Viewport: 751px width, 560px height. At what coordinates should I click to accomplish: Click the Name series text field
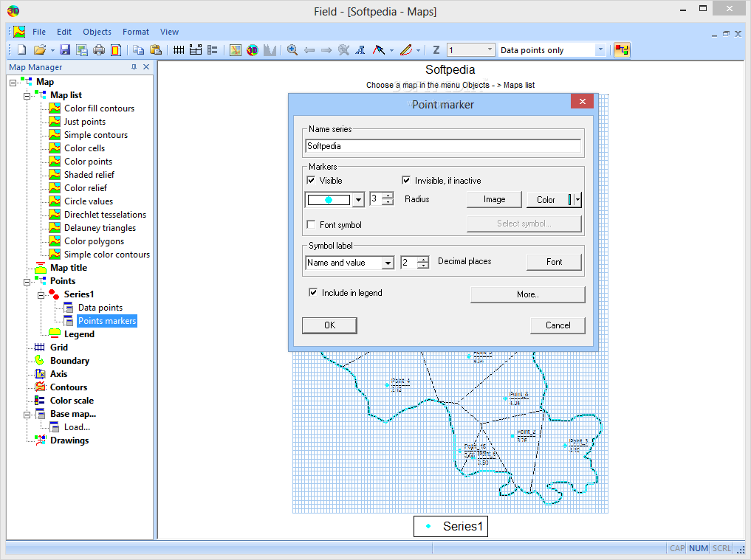tap(442, 146)
